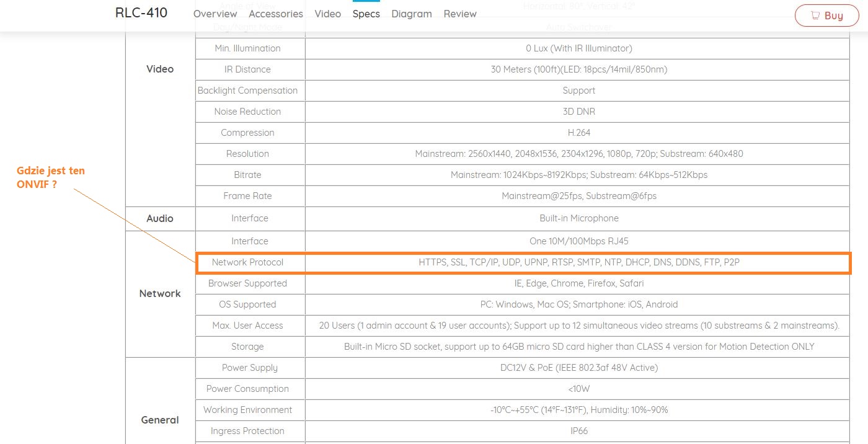Click the Min. Illumination label
Screen dimensions: 868x444
tap(247, 48)
